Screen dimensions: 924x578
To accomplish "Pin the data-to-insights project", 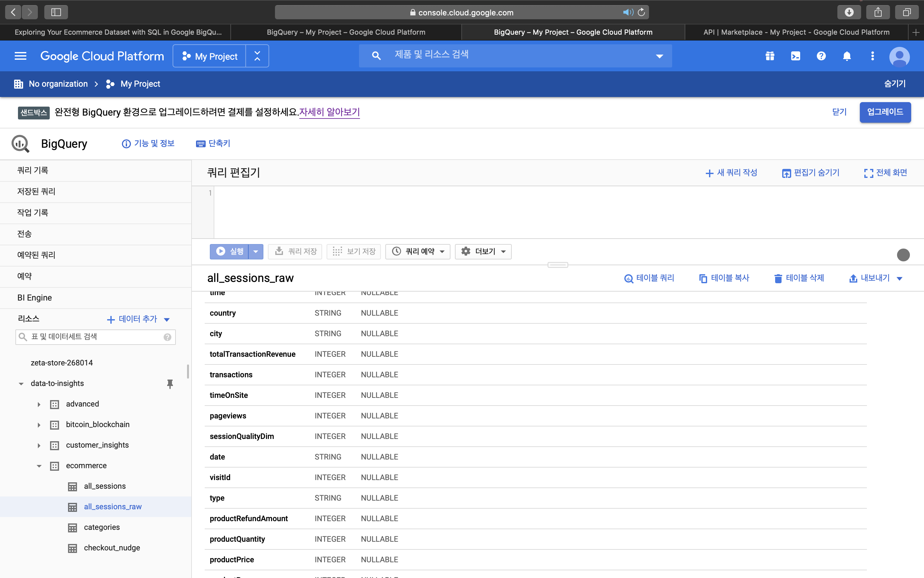I will pos(170,383).
